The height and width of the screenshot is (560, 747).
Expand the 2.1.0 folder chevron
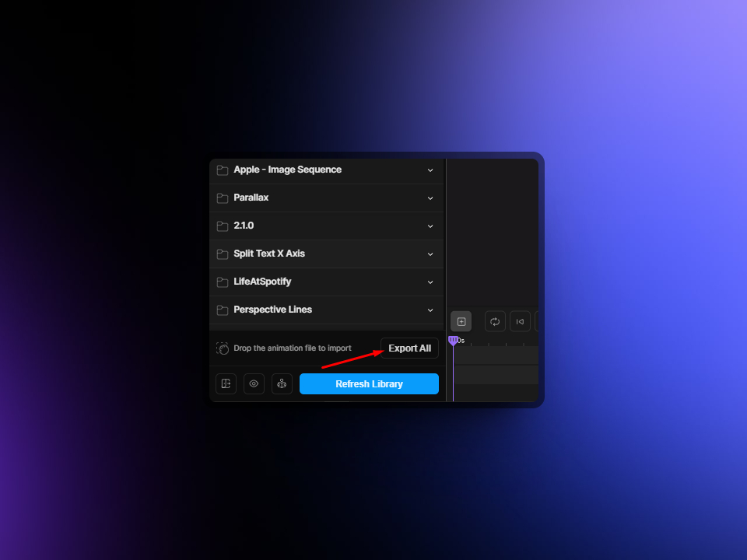(430, 226)
